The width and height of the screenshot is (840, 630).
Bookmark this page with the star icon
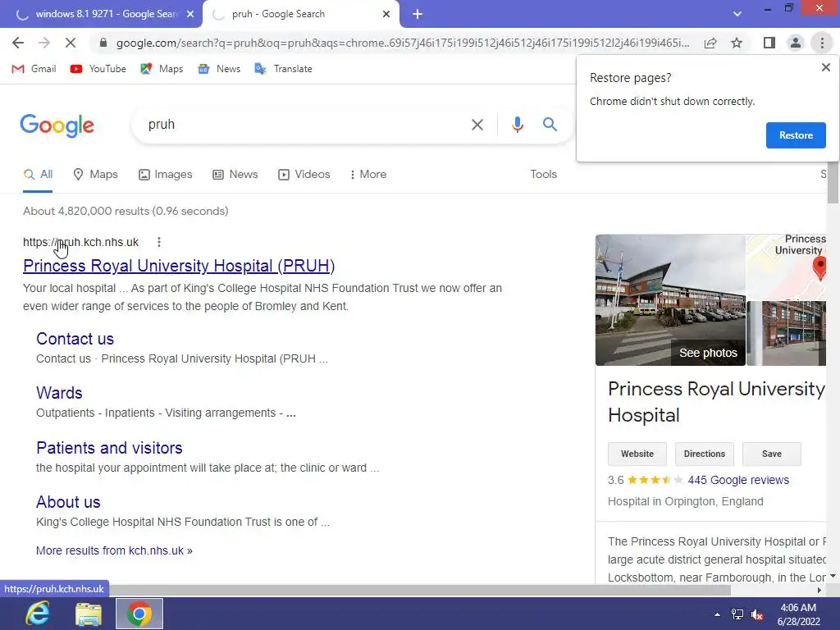pos(737,43)
